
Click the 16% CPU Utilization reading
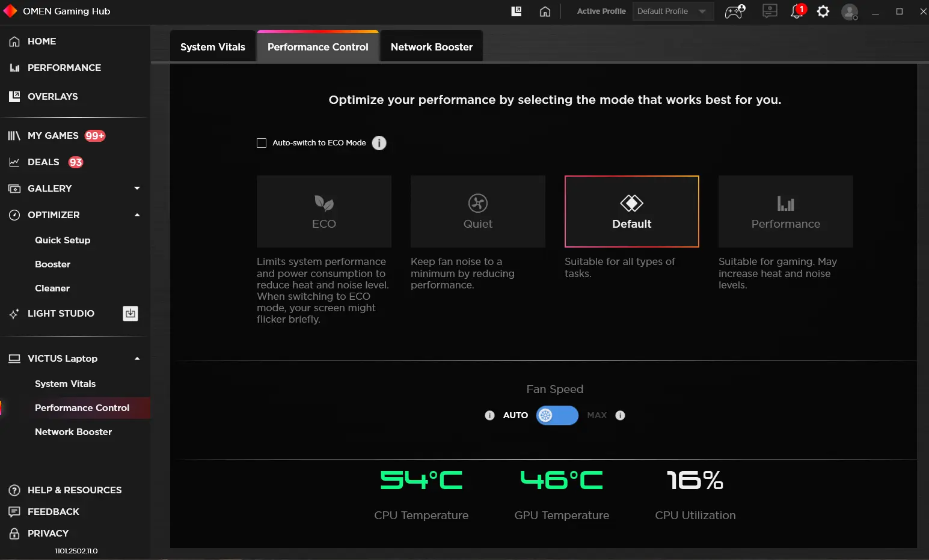pyautogui.click(x=695, y=480)
